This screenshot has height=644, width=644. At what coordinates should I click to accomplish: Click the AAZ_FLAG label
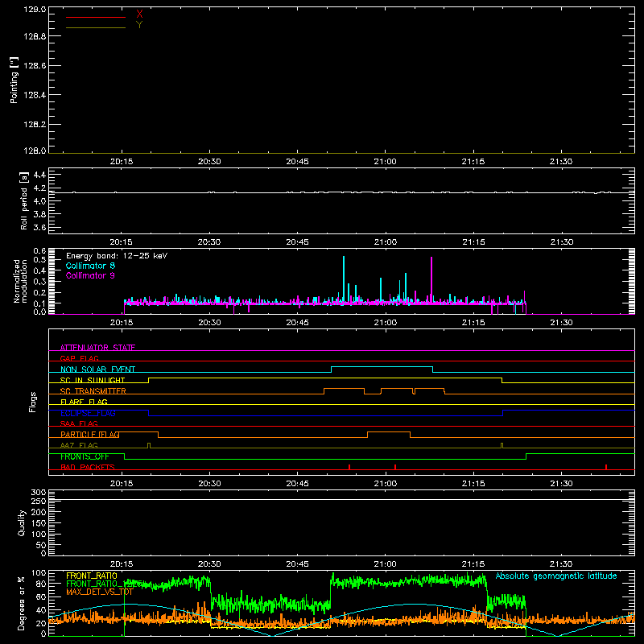point(79,446)
